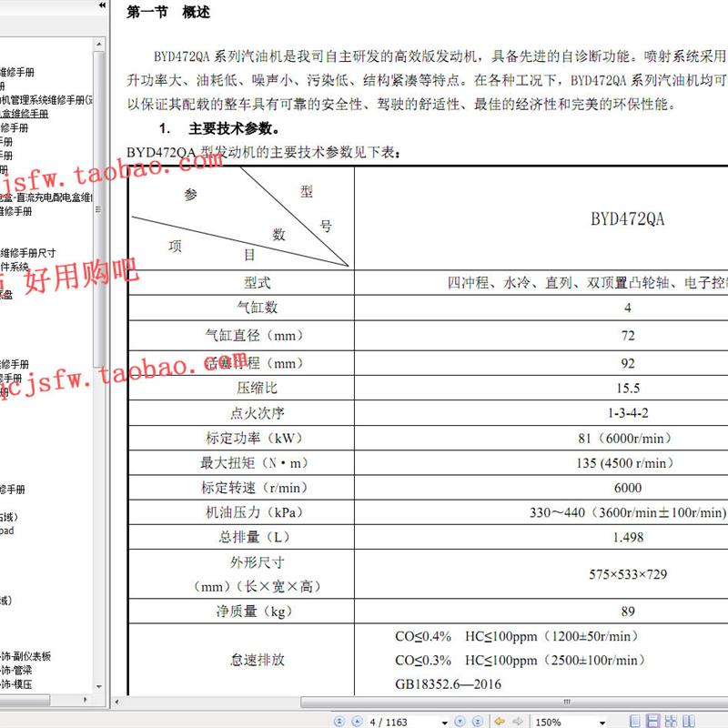Screen dimensions: 728x728
Task: Open bookmark 直流充电配电盒
Action: point(46,197)
